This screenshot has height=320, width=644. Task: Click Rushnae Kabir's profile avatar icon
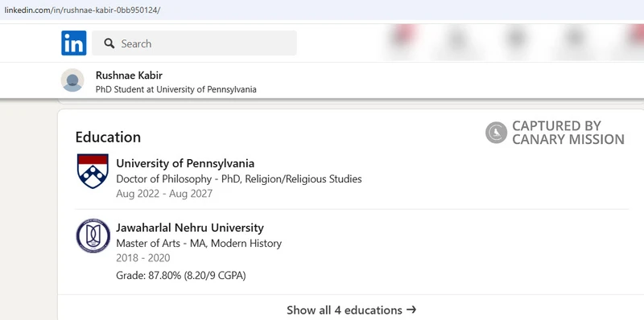(x=72, y=80)
